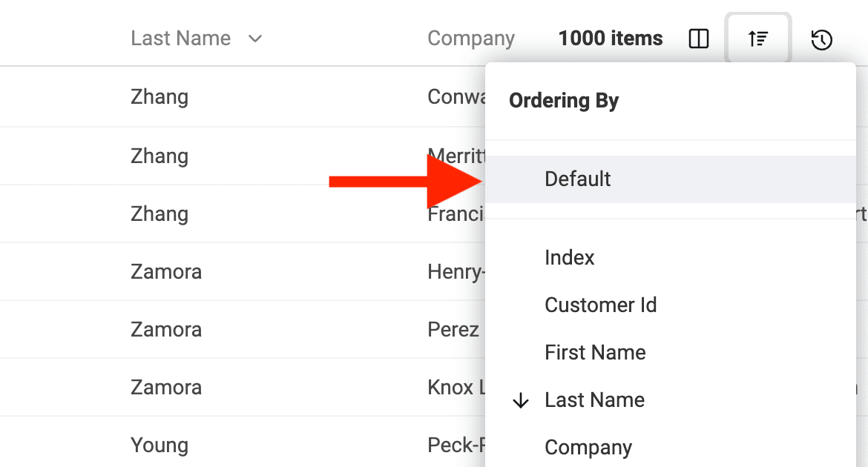Click the Young last name cell
868x467 pixels.
point(160,446)
